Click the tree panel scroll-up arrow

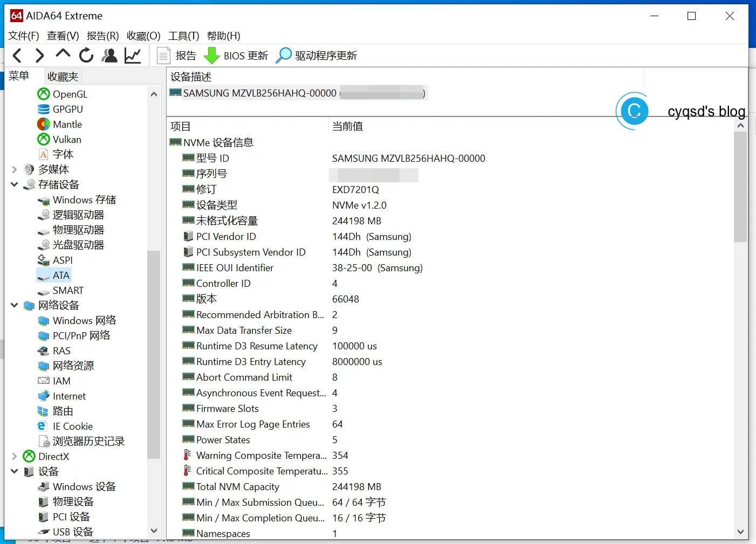(154, 94)
